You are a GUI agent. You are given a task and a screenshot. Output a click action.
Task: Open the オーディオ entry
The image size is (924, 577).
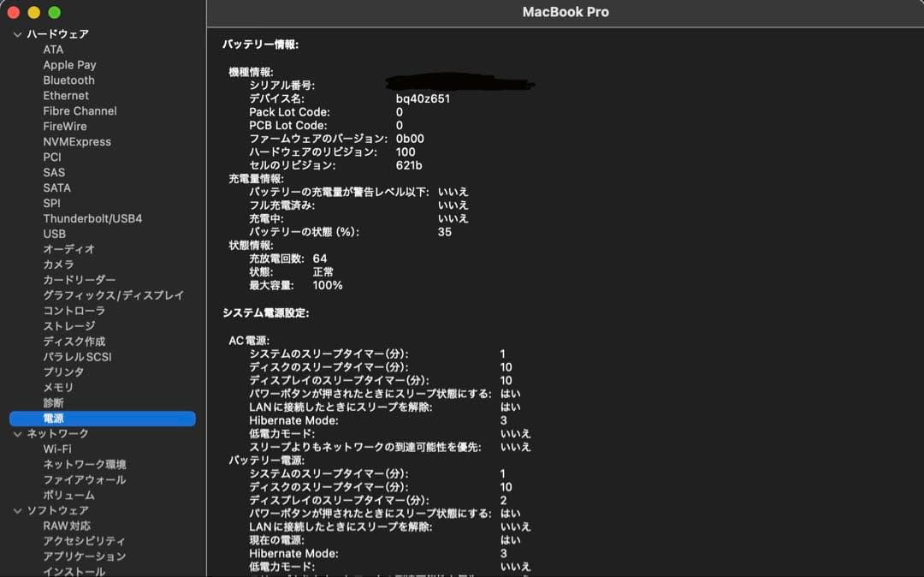68,249
